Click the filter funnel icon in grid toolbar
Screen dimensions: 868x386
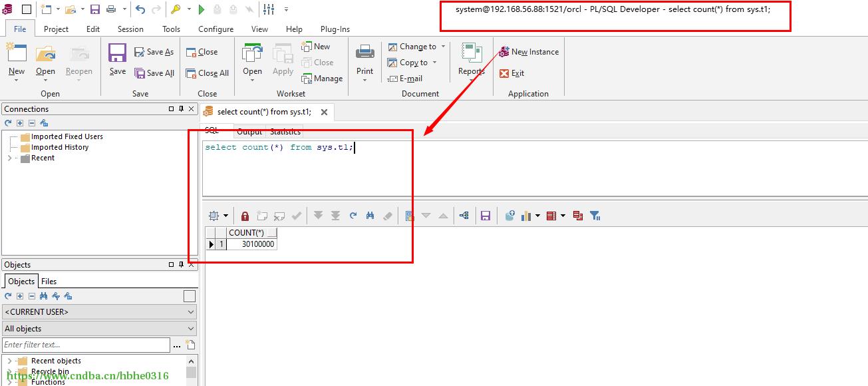click(x=595, y=216)
